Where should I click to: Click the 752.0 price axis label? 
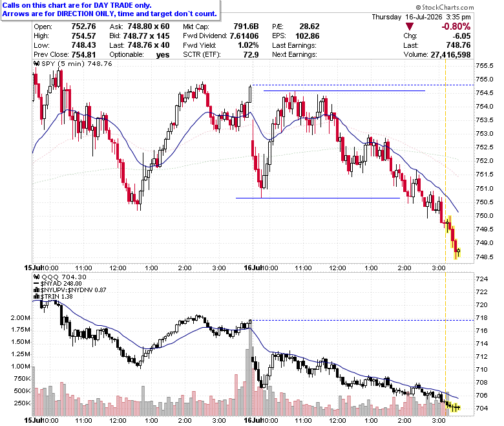click(485, 161)
